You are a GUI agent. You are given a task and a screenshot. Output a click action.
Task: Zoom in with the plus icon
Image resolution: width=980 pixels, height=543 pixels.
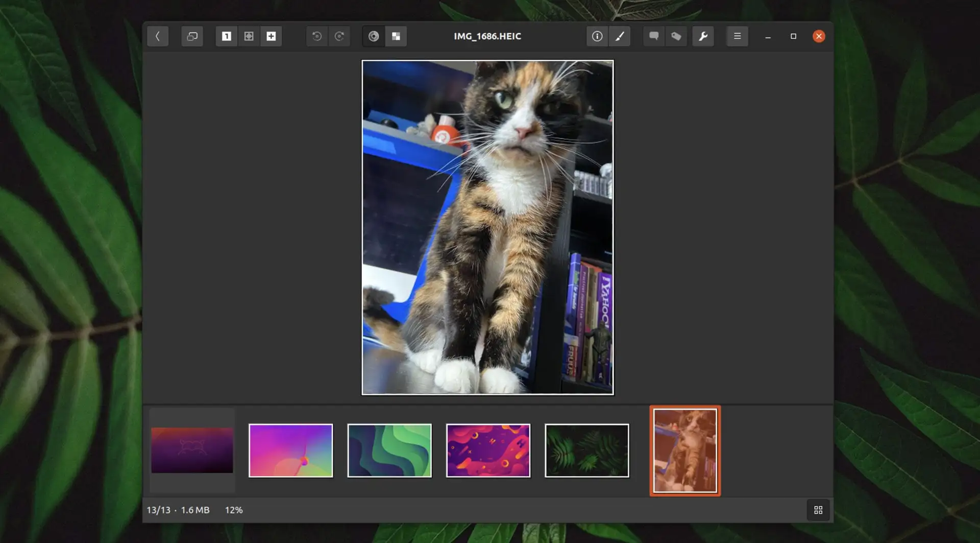pos(271,36)
